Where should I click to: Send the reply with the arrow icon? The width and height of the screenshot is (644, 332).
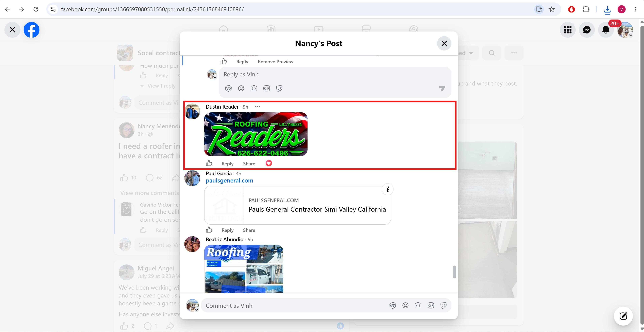(x=442, y=88)
